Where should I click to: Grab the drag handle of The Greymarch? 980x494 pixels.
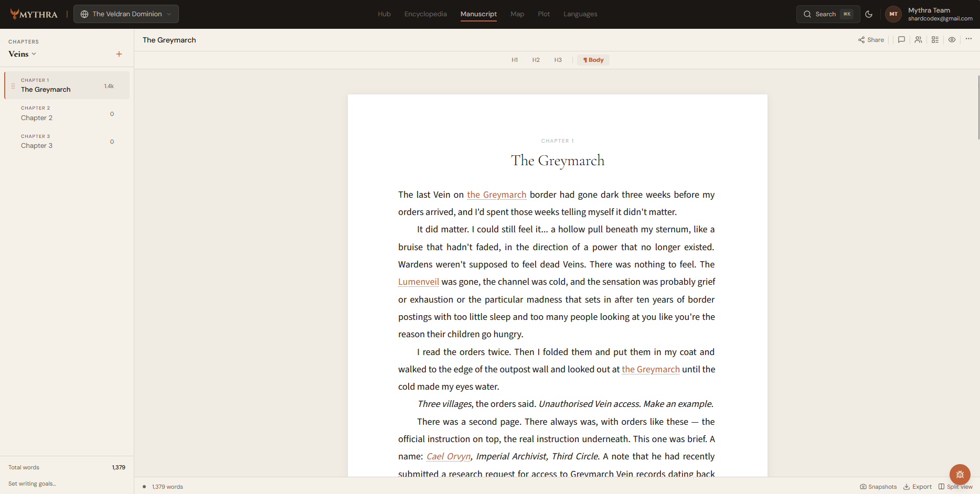tap(13, 85)
